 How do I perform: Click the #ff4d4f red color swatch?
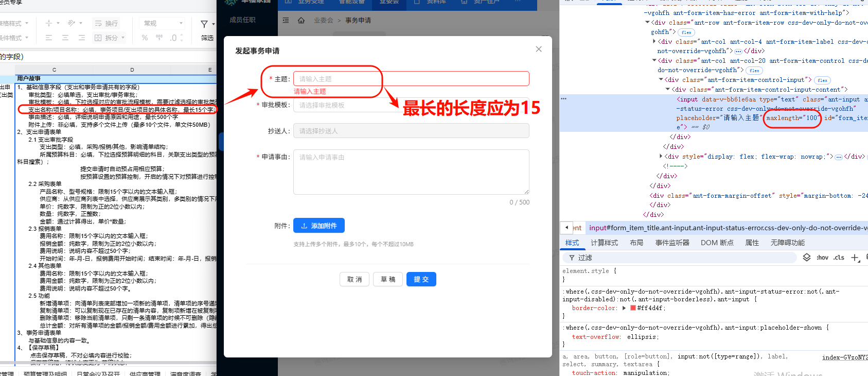tap(633, 308)
